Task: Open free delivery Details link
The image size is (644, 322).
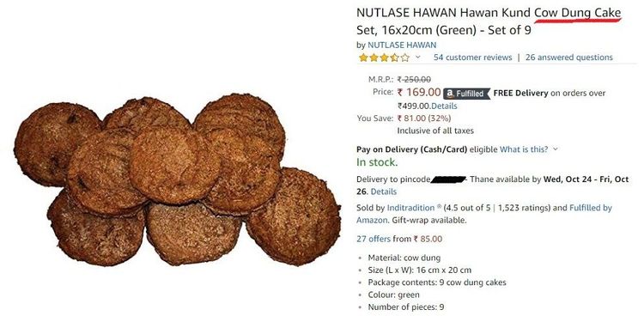Action: tap(443, 106)
